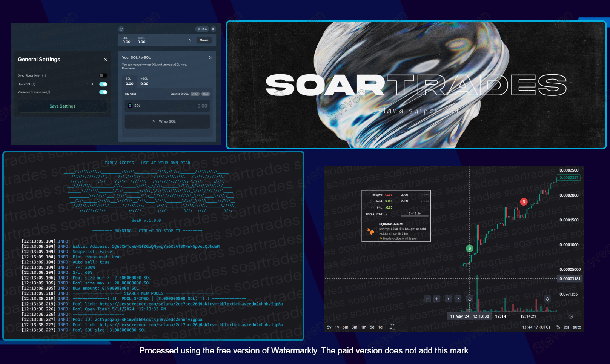Click the 12:13:38 crosshair time label
Screen dimensions: 610x364
tap(481, 316)
